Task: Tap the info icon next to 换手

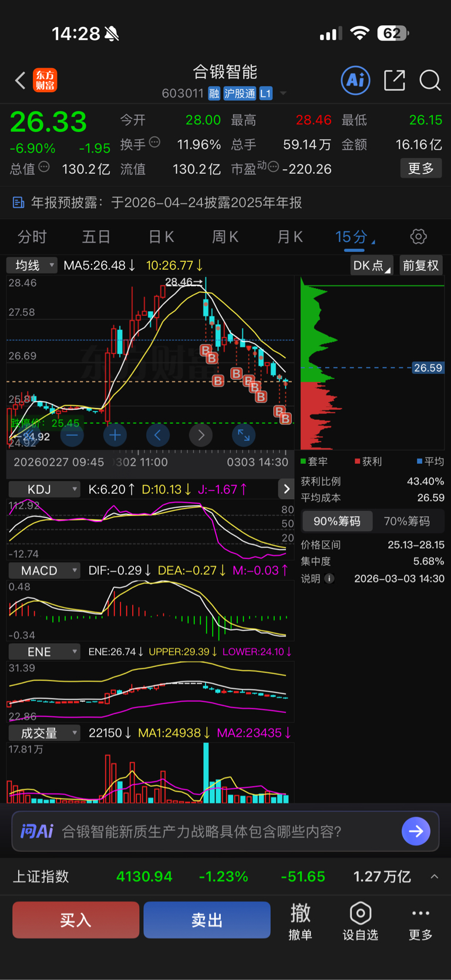Action: click(x=154, y=142)
